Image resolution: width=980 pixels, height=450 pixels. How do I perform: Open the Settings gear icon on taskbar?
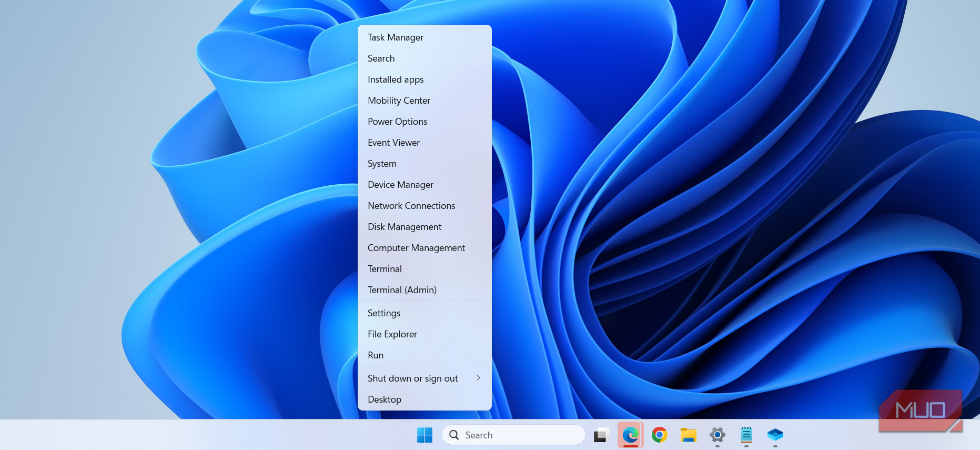point(717,435)
